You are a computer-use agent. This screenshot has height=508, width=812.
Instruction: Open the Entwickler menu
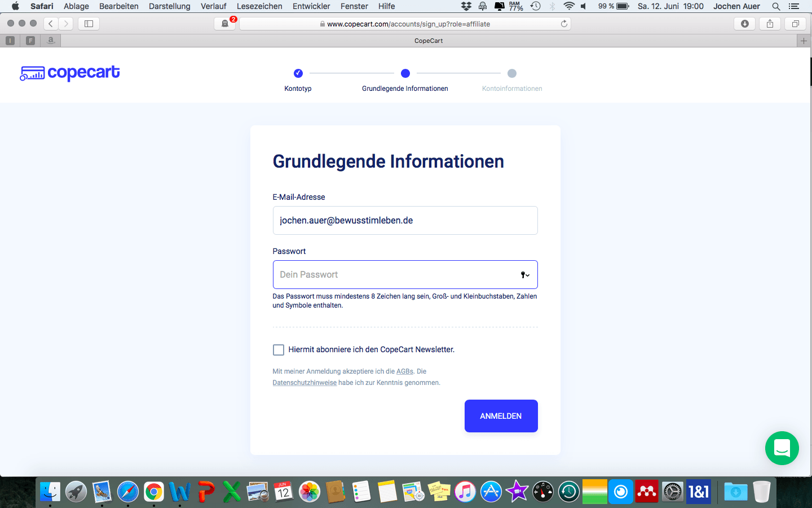click(311, 6)
